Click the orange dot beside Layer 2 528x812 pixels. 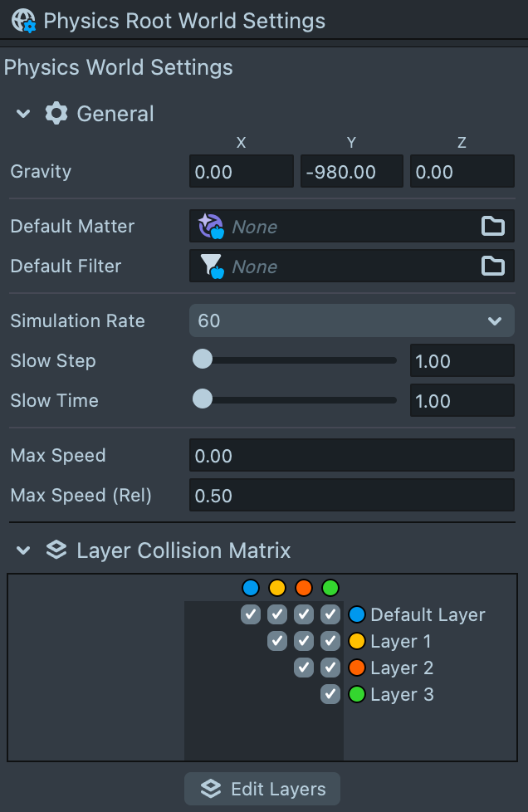point(357,668)
